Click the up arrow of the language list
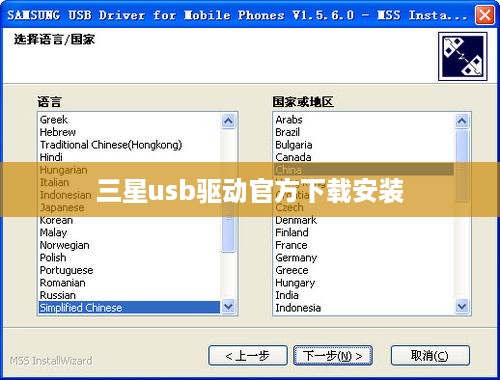 coord(228,121)
